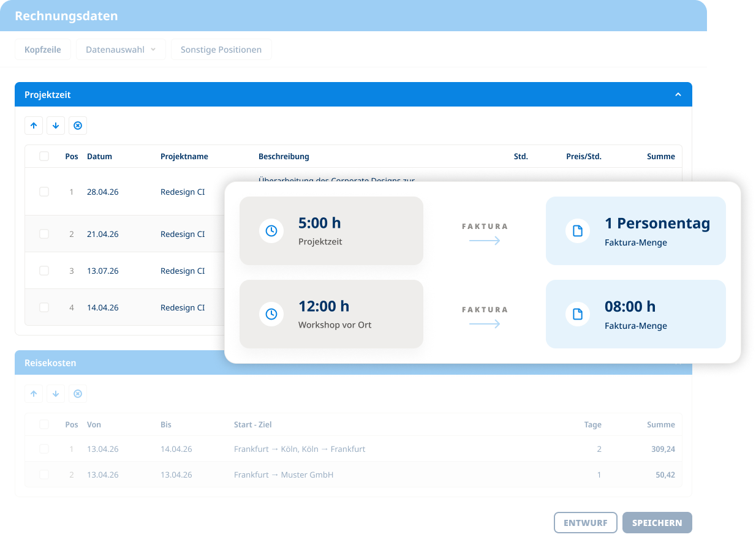The image size is (756, 548).
Task: Click document icon beside 1 Personentag
Action: click(577, 231)
